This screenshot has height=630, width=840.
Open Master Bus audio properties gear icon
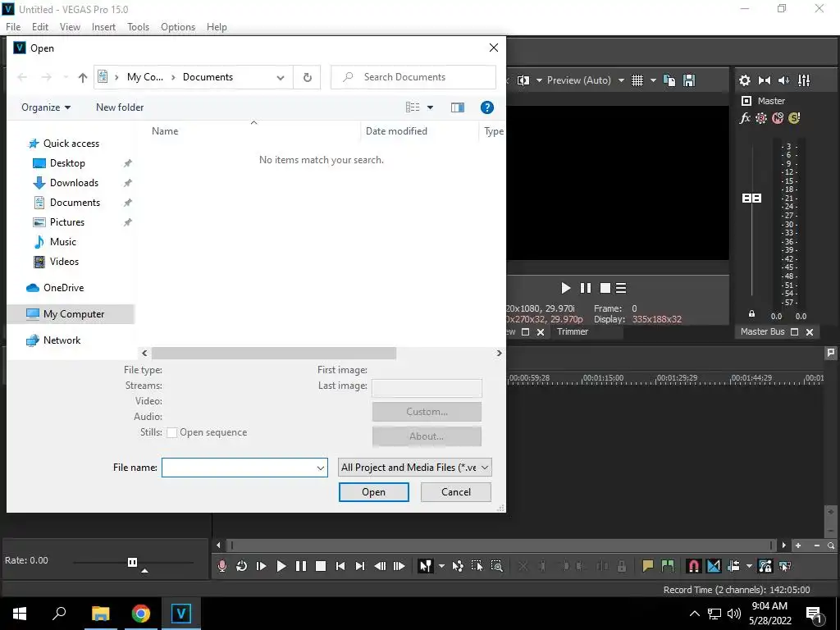[x=745, y=80]
